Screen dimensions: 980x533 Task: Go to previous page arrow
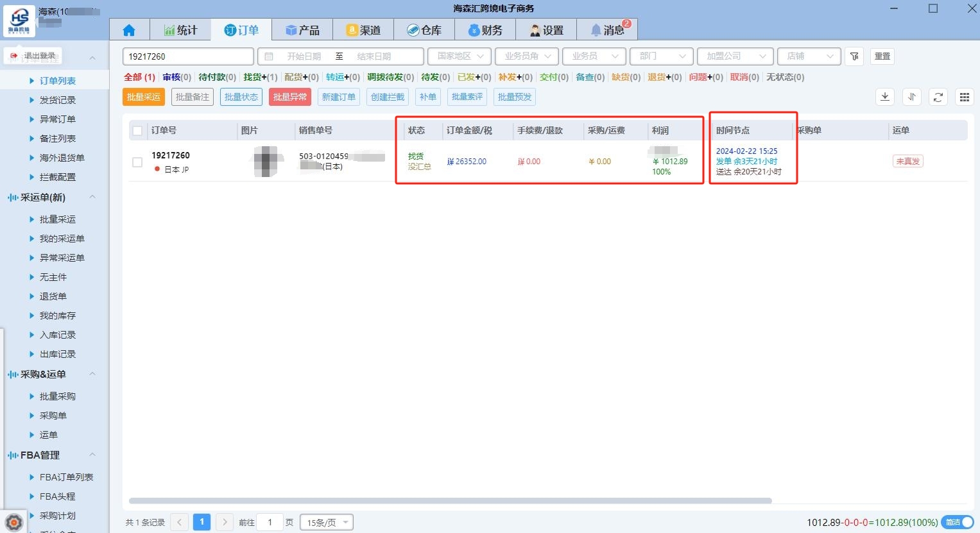[180, 522]
